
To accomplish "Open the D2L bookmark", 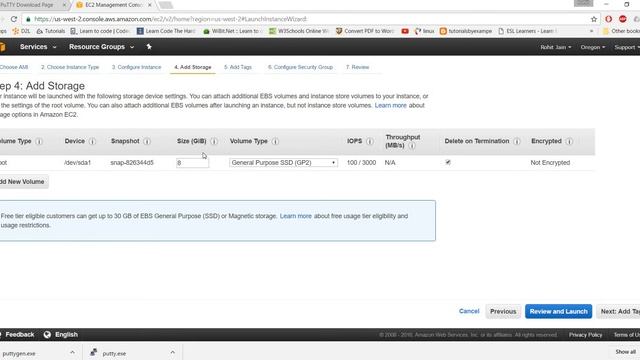I will pyautogui.click(x=21, y=31).
